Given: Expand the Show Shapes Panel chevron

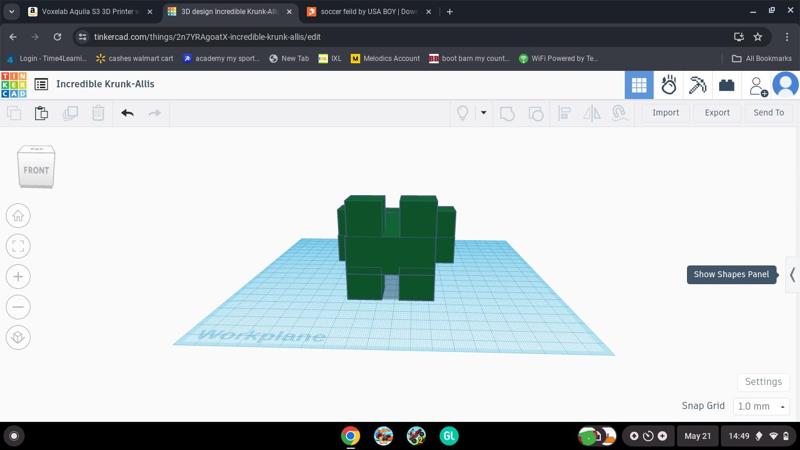Looking at the screenshot, I should point(792,275).
